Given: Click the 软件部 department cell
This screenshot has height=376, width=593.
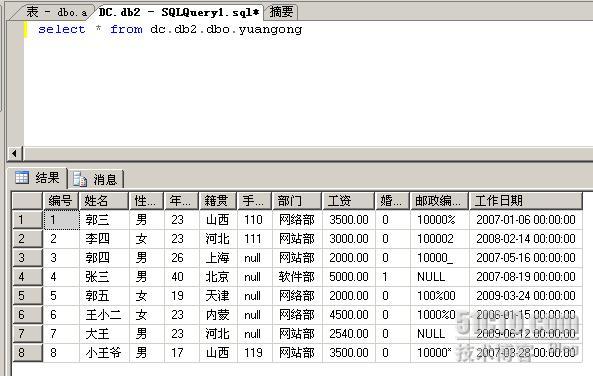Looking at the screenshot, I should pyautogui.click(x=297, y=277).
